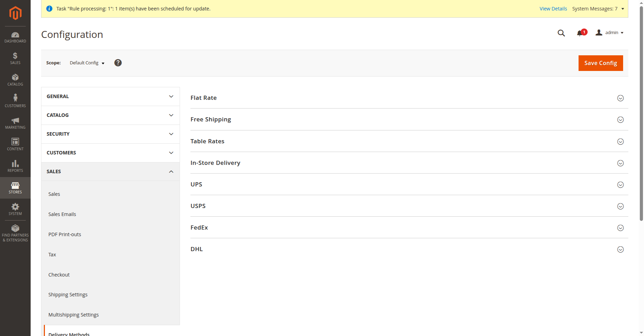Open the Content sidebar menu

(x=15, y=145)
